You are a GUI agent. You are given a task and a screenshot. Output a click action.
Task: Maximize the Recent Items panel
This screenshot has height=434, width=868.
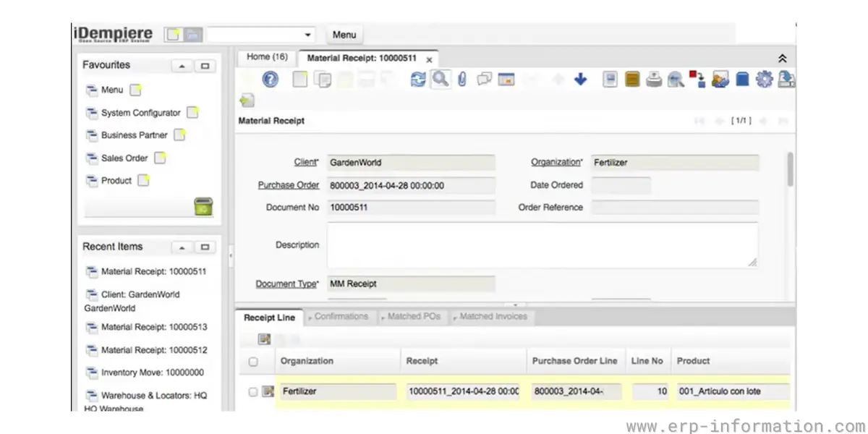point(205,247)
